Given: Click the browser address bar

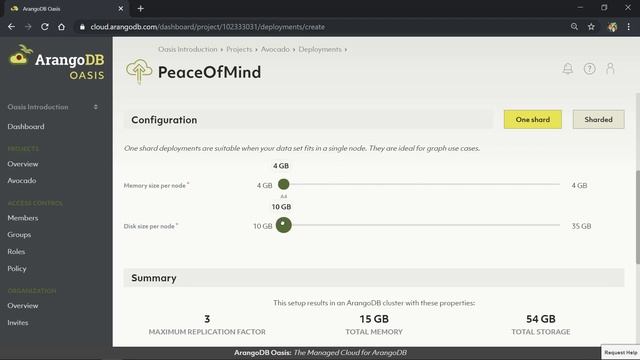Looking at the screenshot, I should [x=318, y=27].
